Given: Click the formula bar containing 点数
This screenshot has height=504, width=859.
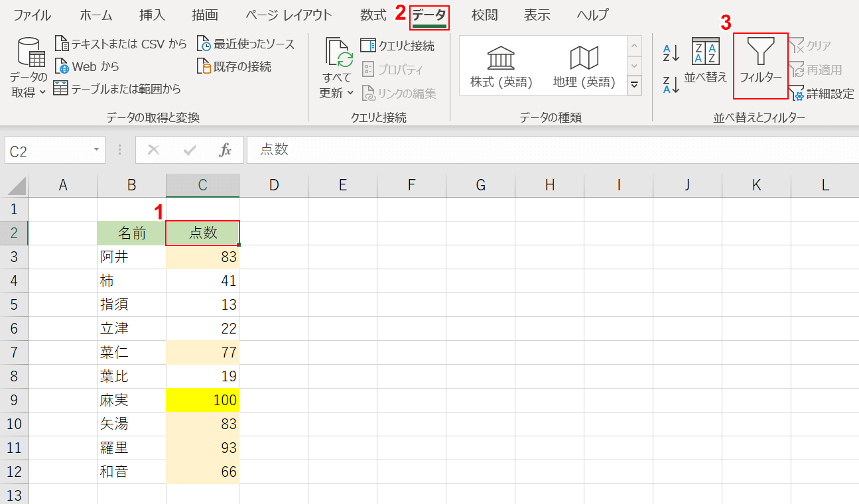Looking at the screenshot, I should [x=553, y=150].
